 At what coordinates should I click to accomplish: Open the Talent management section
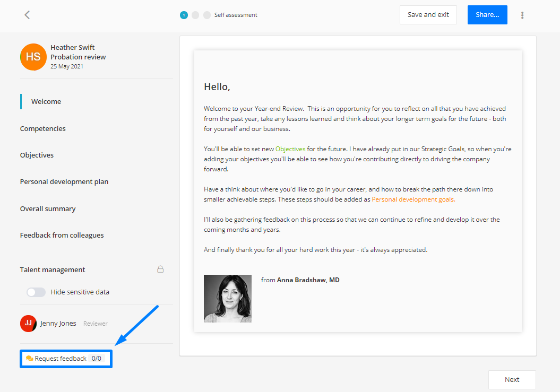[53, 269]
